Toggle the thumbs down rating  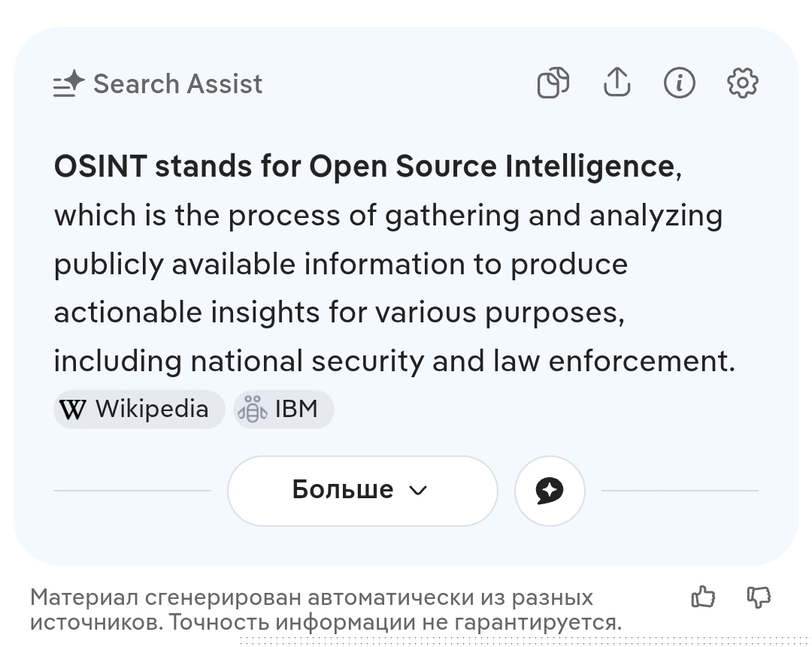click(x=759, y=597)
